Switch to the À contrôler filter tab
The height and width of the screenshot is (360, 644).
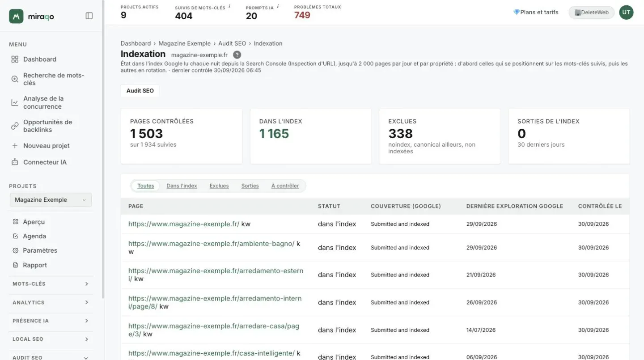tap(285, 186)
